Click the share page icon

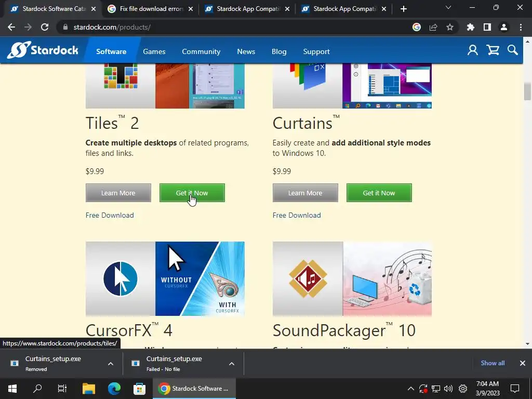[x=433, y=27]
